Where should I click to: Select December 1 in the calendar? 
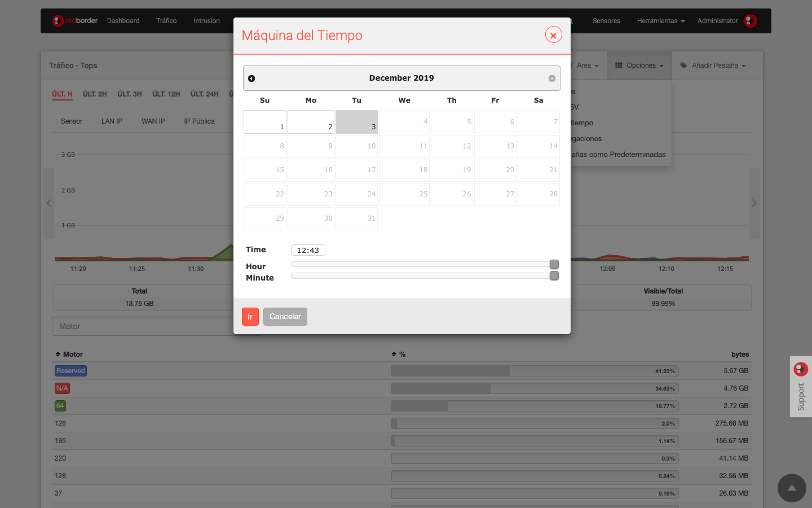click(x=265, y=122)
